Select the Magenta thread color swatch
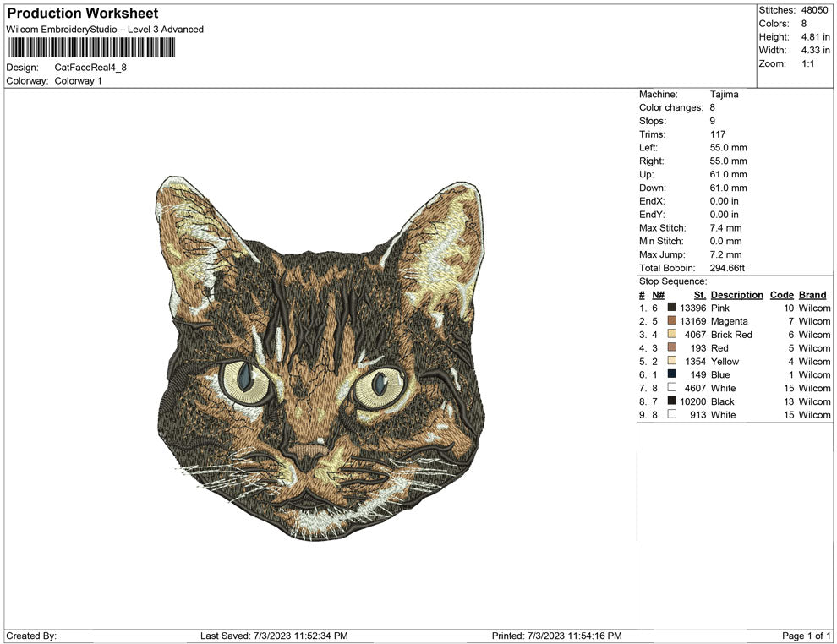Image resolution: width=837 pixels, height=644 pixels. pyautogui.click(x=672, y=321)
